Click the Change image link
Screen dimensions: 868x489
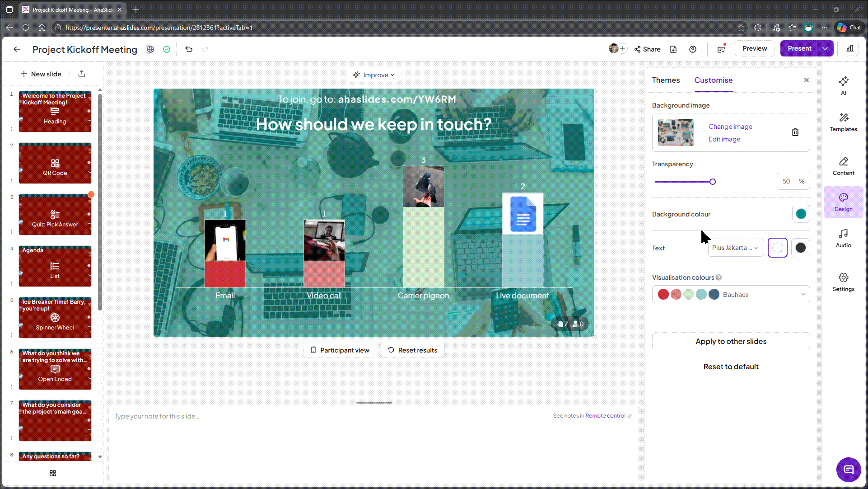pyautogui.click(x=730, y=127)
